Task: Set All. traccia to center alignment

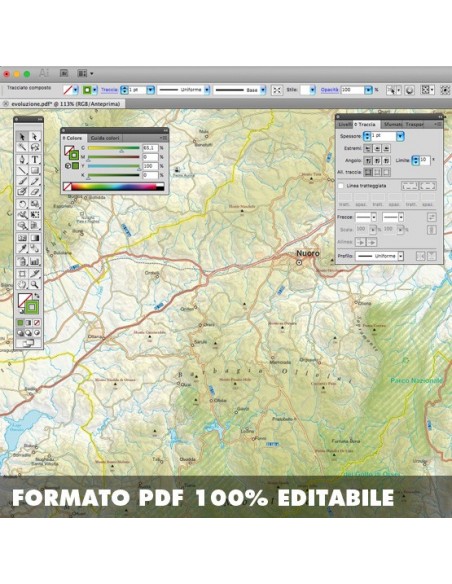Action: [x=368, y=172]
